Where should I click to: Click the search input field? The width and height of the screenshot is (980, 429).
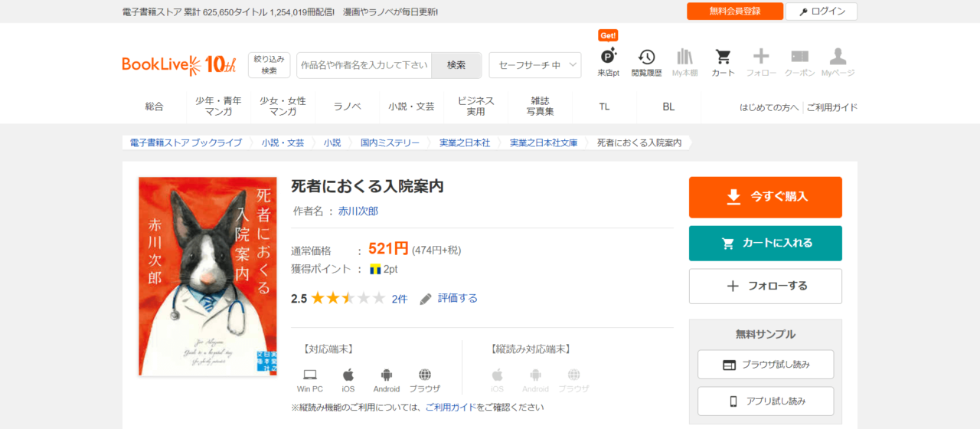(364, 65)
